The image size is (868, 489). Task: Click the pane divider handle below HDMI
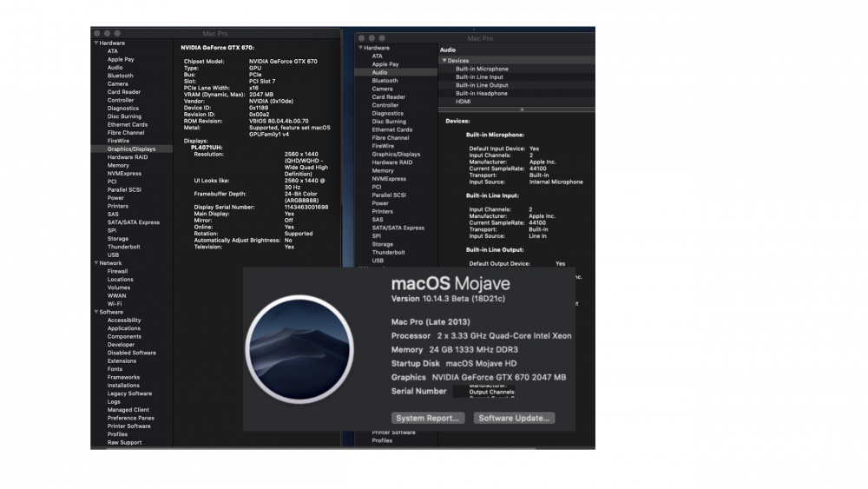tap(521, 109)
